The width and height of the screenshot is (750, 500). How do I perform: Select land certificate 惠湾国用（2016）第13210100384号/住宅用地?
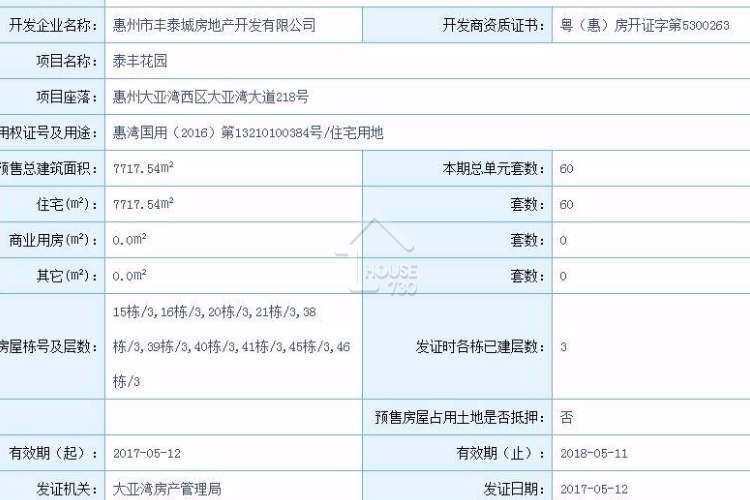(x=248, y=133)
